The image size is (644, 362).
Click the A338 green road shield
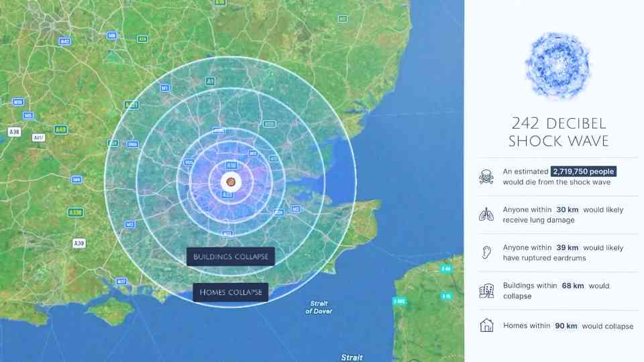click(76, 213)
